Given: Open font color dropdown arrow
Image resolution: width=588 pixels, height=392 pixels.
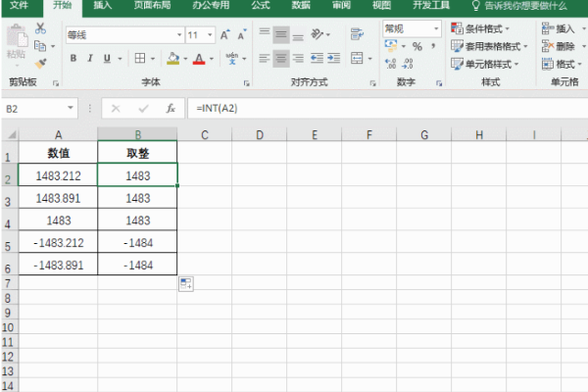Looking at the screenshot, I should click(x=212, y=59).
